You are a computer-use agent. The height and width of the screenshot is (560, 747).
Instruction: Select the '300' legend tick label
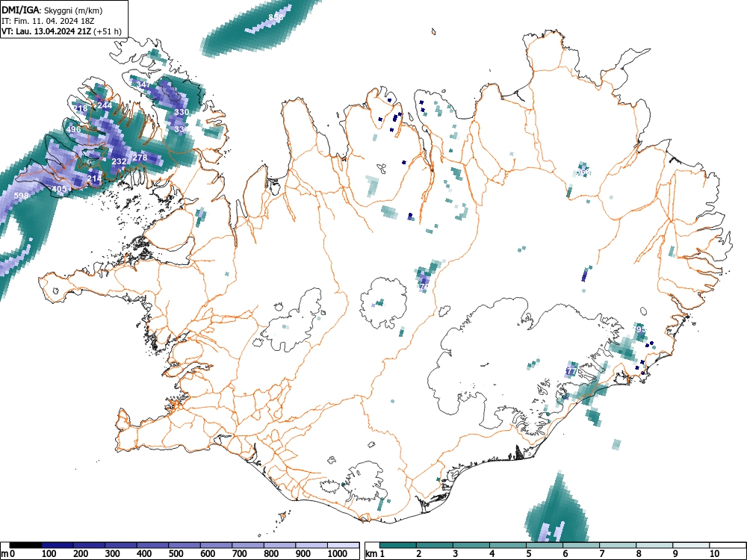point(113,554)
